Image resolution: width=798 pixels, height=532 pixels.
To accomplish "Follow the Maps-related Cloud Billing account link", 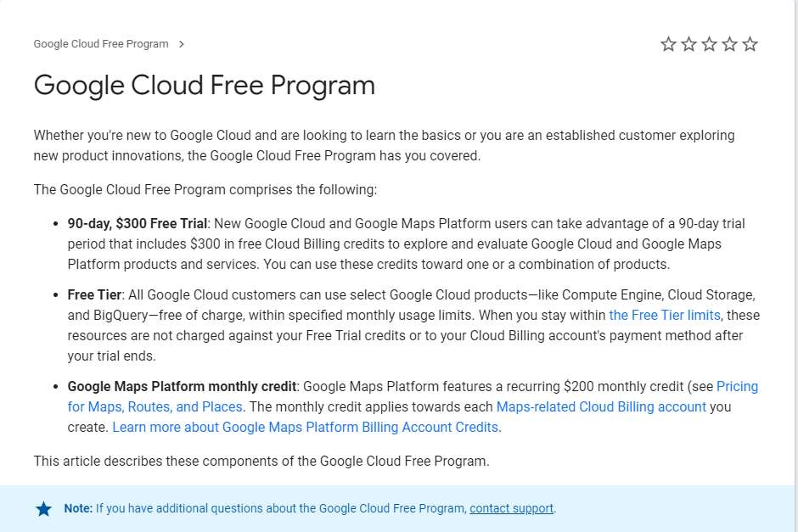I will coord(601,406).
